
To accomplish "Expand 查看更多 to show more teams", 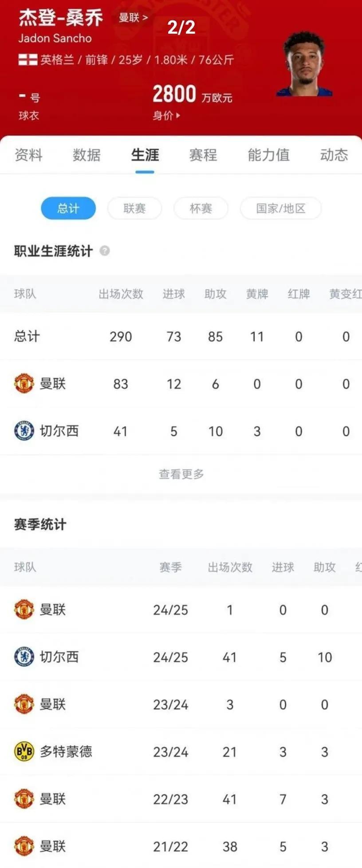I will point(181,474).
